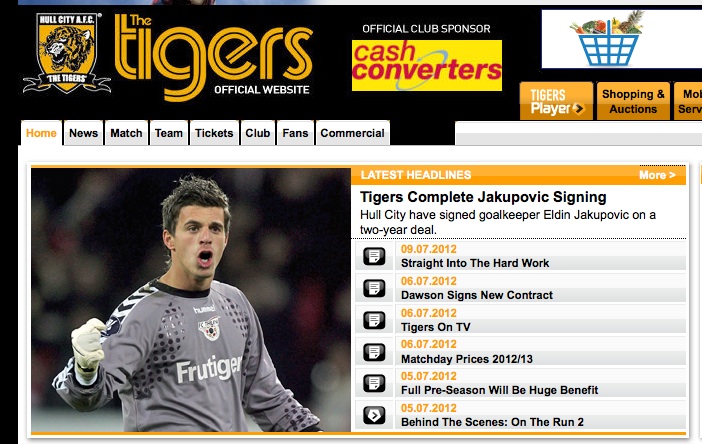This screenshot has width=702, height=444.
Task: Open the shopping basket advertisement
Action: (622, 39)
